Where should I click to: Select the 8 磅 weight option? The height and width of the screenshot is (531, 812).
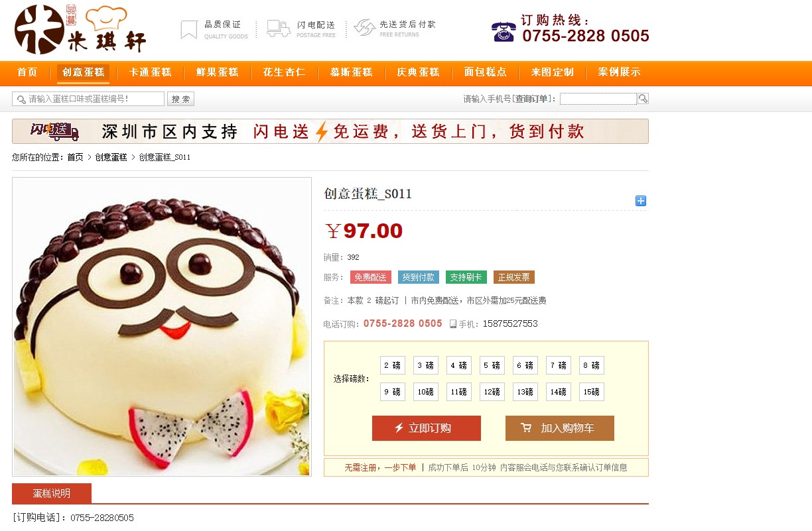(x=592, y=365)
